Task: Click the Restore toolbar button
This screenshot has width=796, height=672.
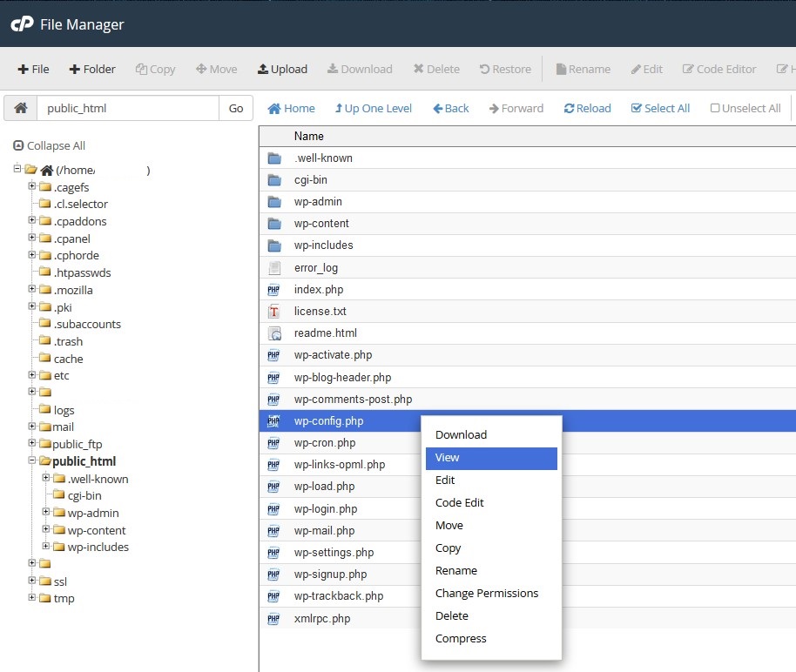Action: pyautogui.click(x=506, y=69)
